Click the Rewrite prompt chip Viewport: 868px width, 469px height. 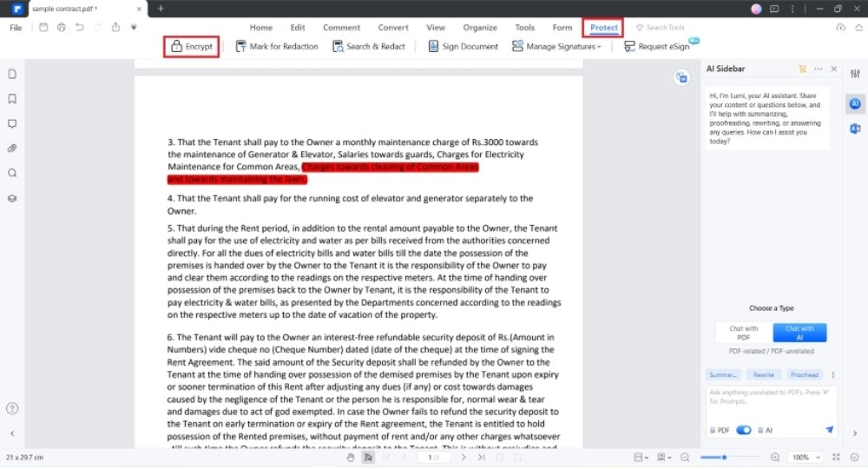coord(763,375)
